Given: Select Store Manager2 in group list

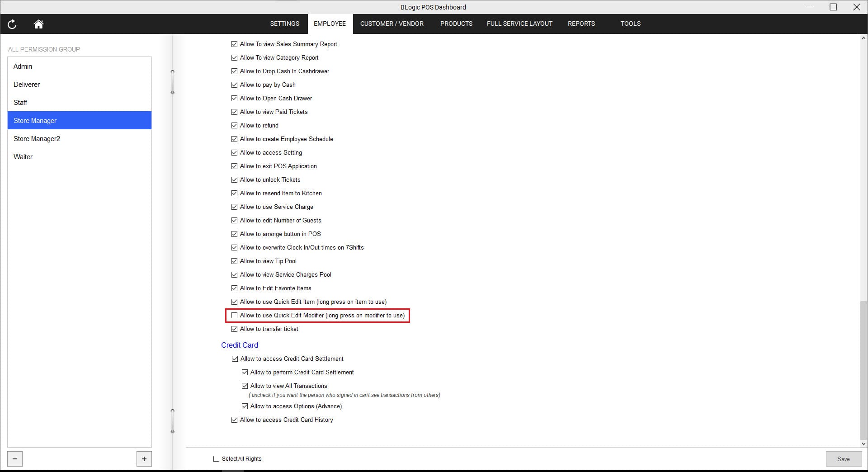Looking at the screenshot, I should (37, 139).
